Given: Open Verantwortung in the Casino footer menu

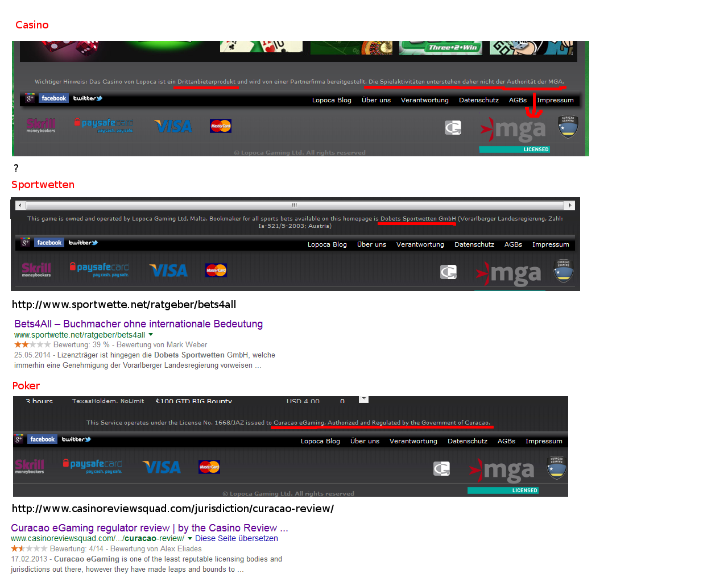Looking at the screenshot, I should tap(425, 100).
